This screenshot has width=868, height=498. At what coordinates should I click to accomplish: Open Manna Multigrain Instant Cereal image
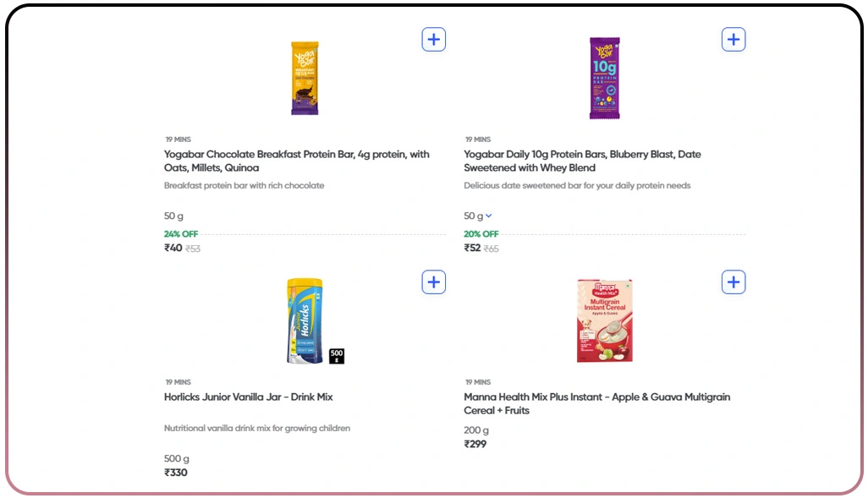604,321
